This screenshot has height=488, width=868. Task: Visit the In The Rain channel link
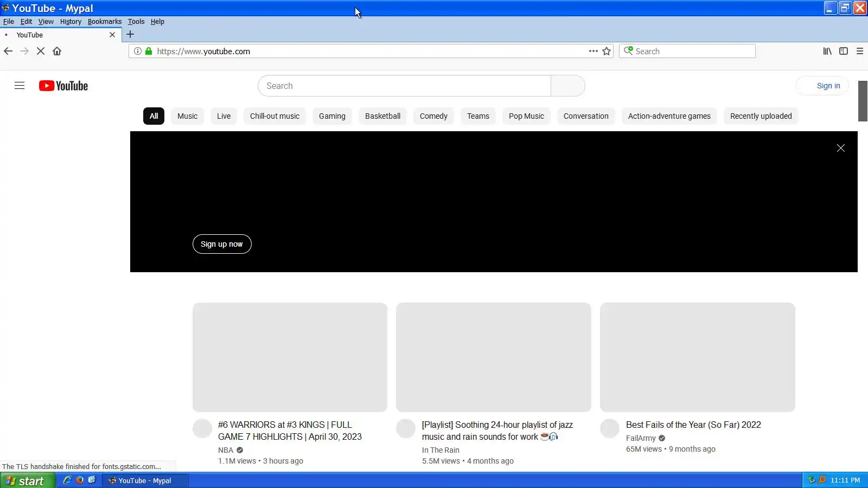coord(441,450)
